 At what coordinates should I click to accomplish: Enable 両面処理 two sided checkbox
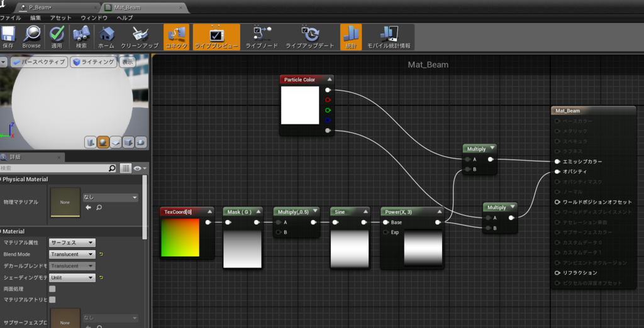pyautogui.click(x=52, y=289)
